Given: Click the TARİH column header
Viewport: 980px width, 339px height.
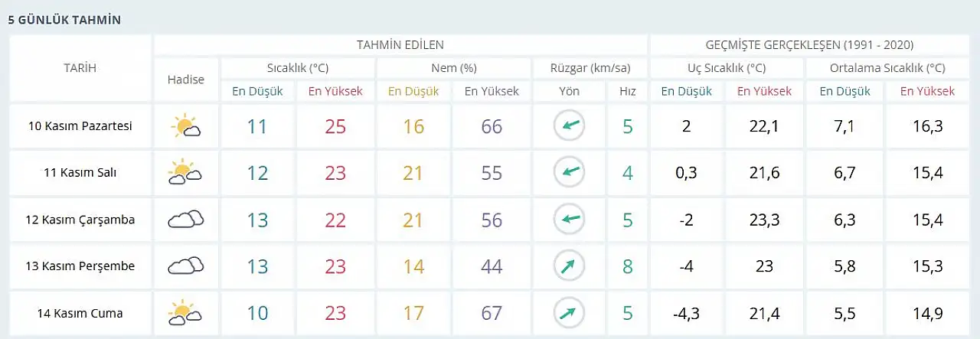Looking at the screenshot, I should pos(80,68).
